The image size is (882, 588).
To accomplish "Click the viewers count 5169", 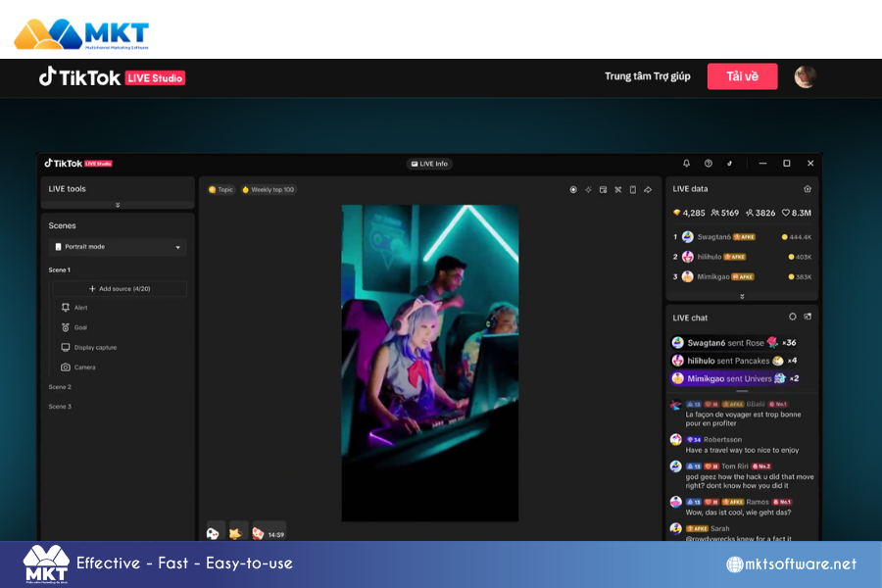I will (x=725, y=213).
